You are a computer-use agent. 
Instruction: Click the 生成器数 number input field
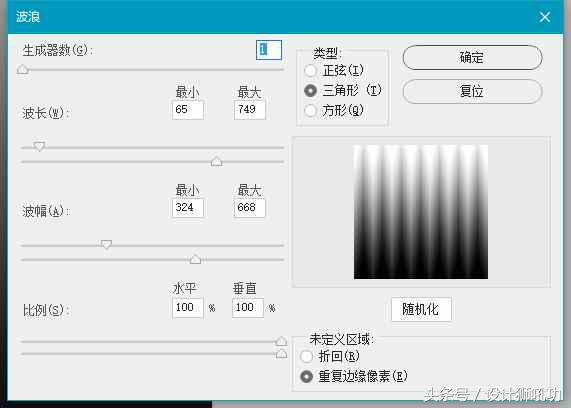(269, 50)
